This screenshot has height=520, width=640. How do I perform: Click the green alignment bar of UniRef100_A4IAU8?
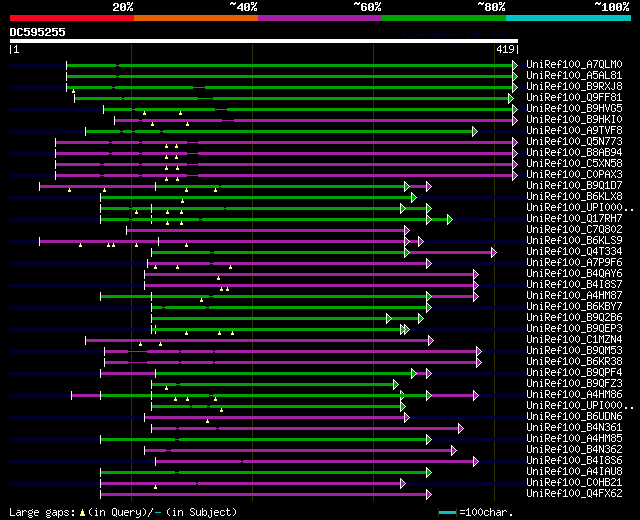(x=264, y=473)
